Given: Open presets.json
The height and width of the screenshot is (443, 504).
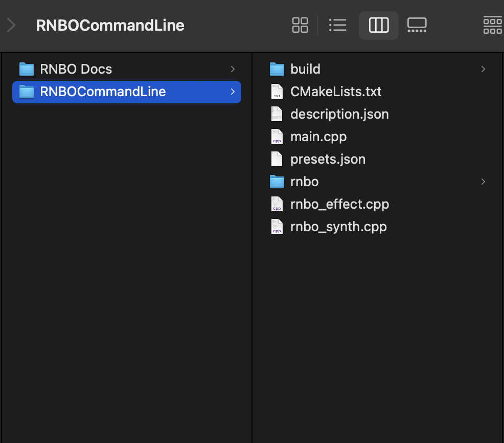Looking at the screenshot, I should pyautogui.click(x=328, y=159).
